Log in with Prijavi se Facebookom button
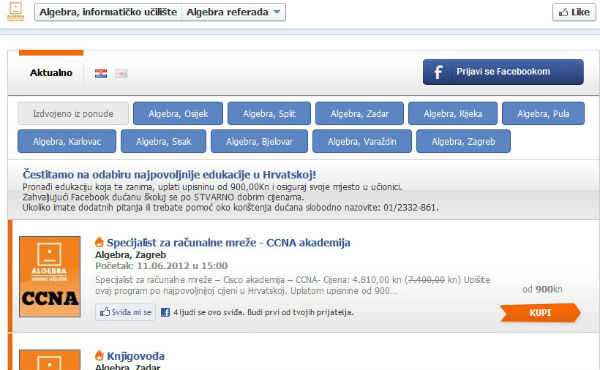The width and height of the screenshot is (600, 370). [503, 72]
